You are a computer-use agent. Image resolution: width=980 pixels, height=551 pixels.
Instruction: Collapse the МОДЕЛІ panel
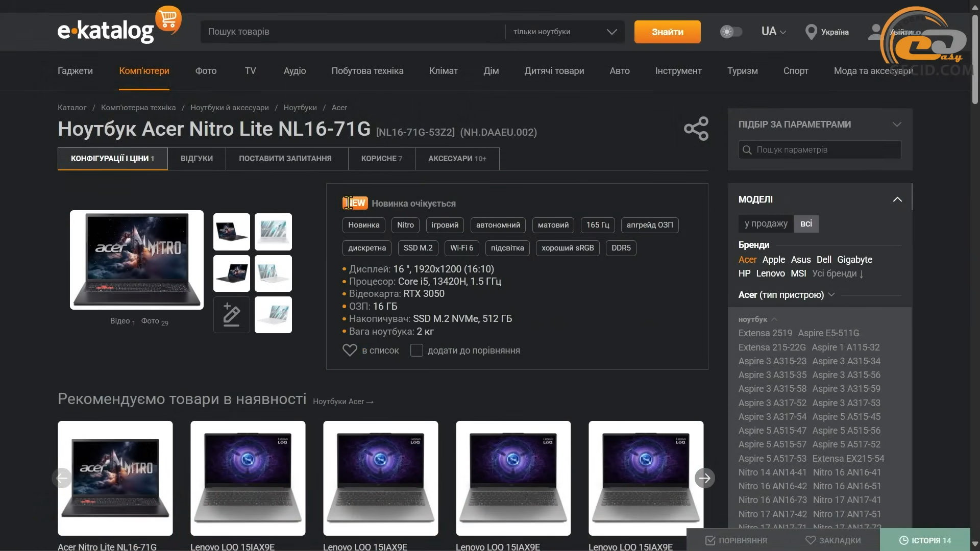(897, 199)
